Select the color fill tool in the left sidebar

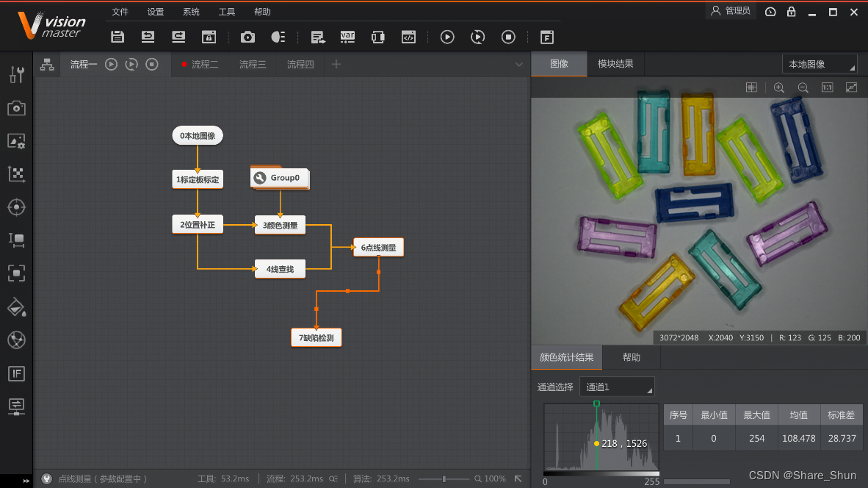16,307
